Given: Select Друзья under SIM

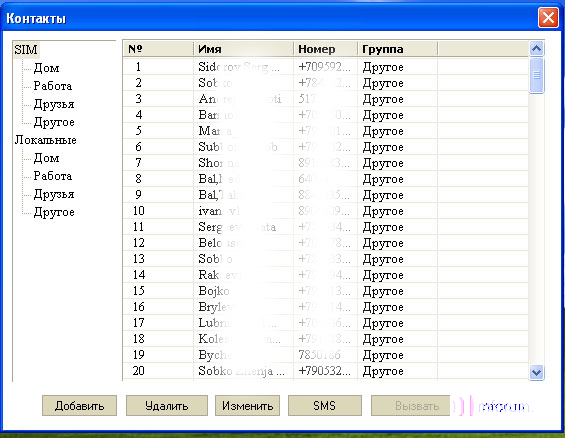Looking at the screenshot, I should [x=54, y=104].
